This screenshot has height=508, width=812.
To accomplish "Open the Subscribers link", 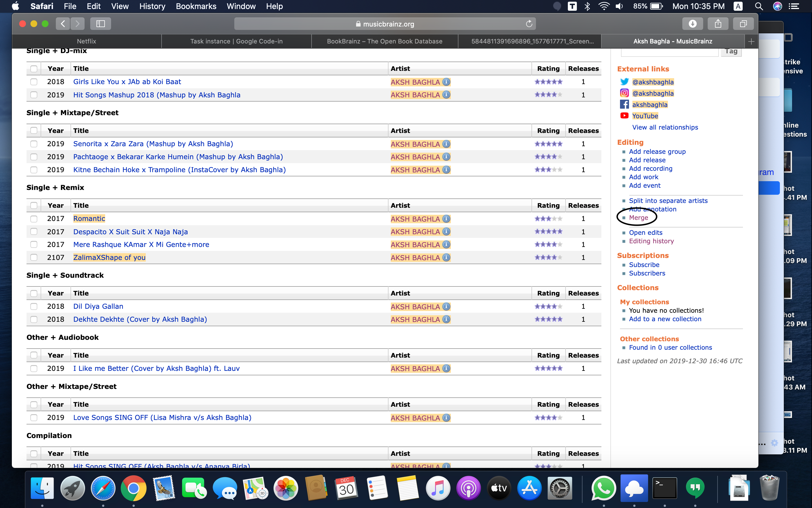I will pos(646,273).
